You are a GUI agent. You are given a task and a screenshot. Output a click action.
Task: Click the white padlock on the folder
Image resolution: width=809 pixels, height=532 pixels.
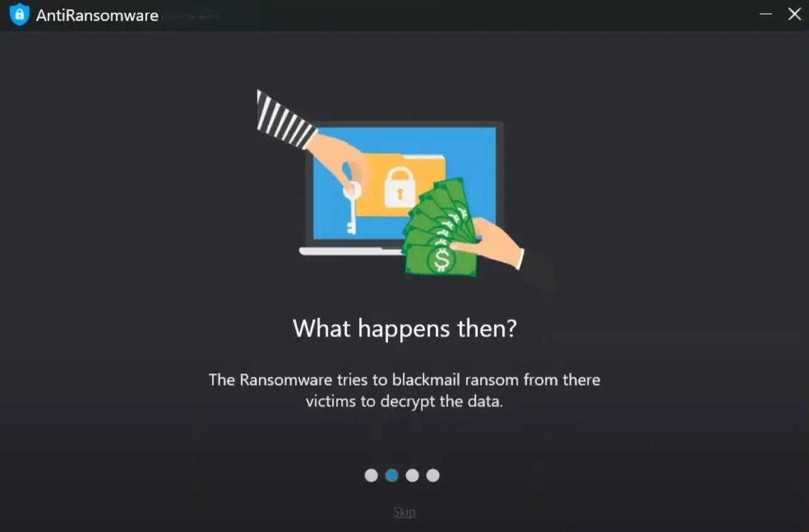click(400, 187)
